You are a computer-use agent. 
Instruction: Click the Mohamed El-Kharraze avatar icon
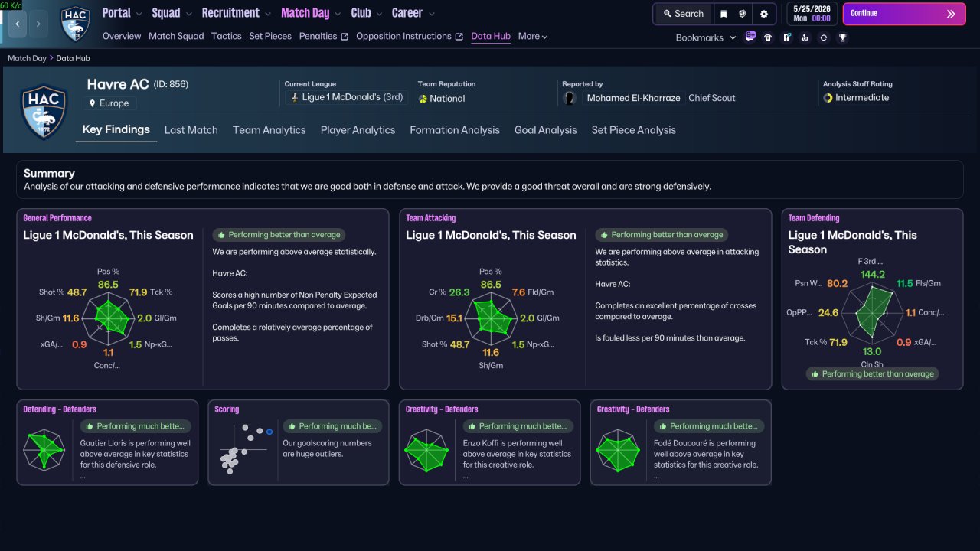(x=570, y=98)
